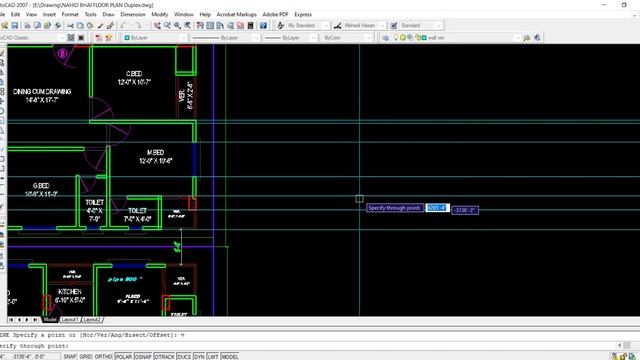Toggle POLAR tracking in status bar

point(124,356)
